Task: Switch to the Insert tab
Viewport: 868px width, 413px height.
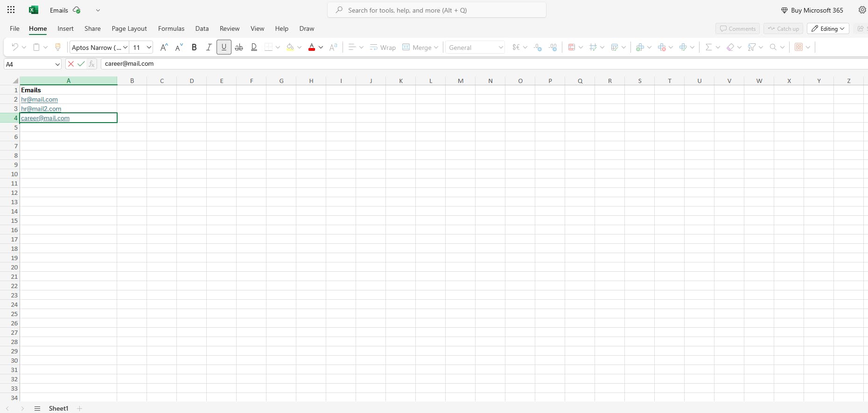Action: (x=65, y=28)
